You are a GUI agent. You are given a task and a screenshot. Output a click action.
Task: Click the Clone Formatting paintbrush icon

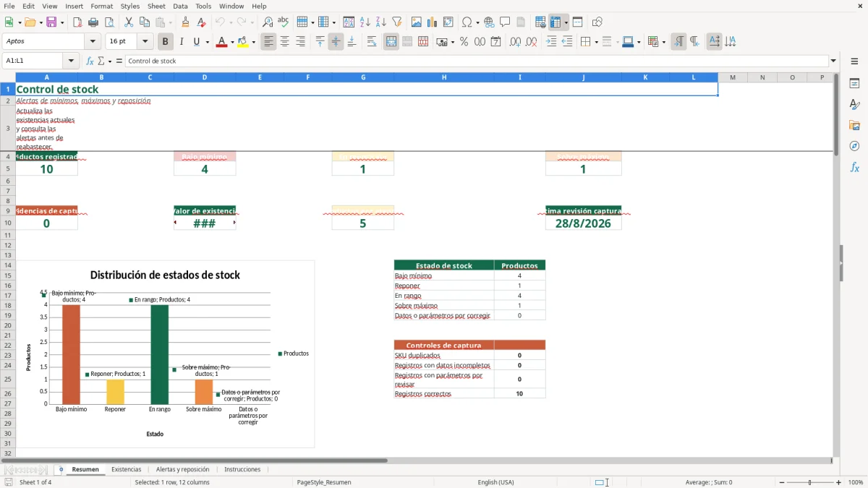tap(185, 22)
